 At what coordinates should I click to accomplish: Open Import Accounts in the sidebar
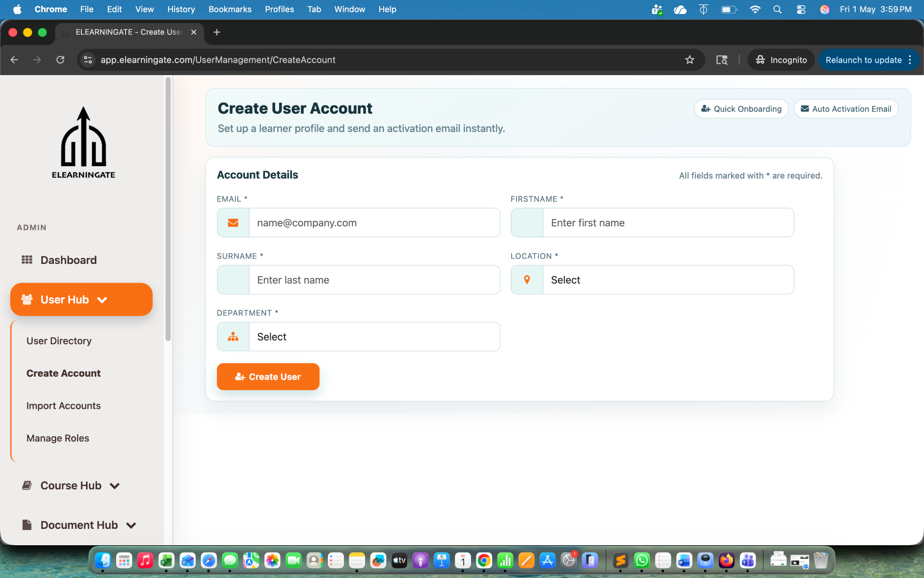(x=63, y=406)
